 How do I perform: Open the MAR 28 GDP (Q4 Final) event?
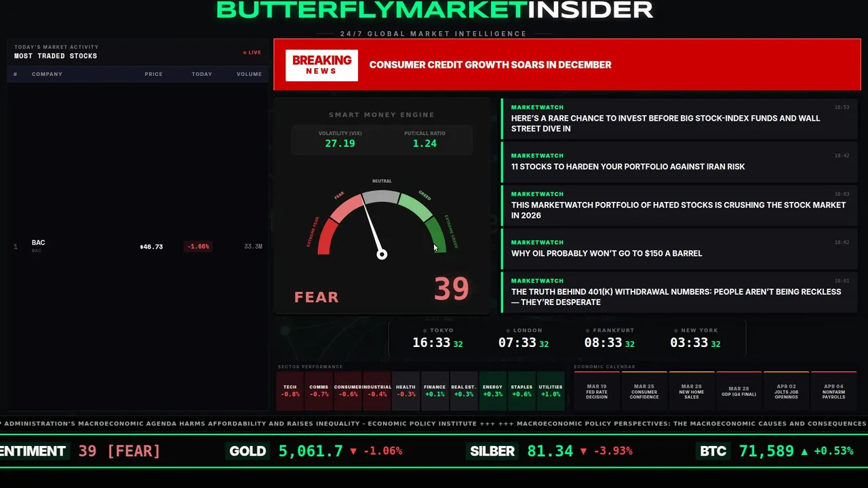[739, 391]
